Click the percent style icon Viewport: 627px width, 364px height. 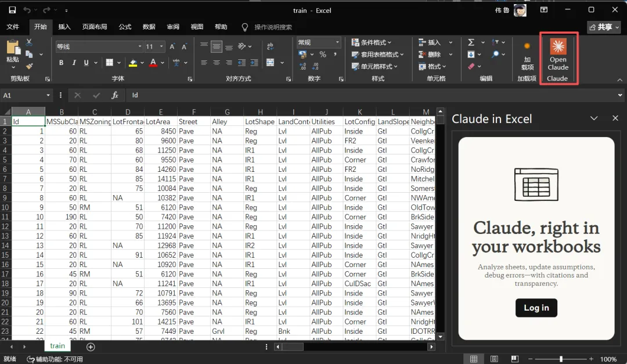[323, 55]
